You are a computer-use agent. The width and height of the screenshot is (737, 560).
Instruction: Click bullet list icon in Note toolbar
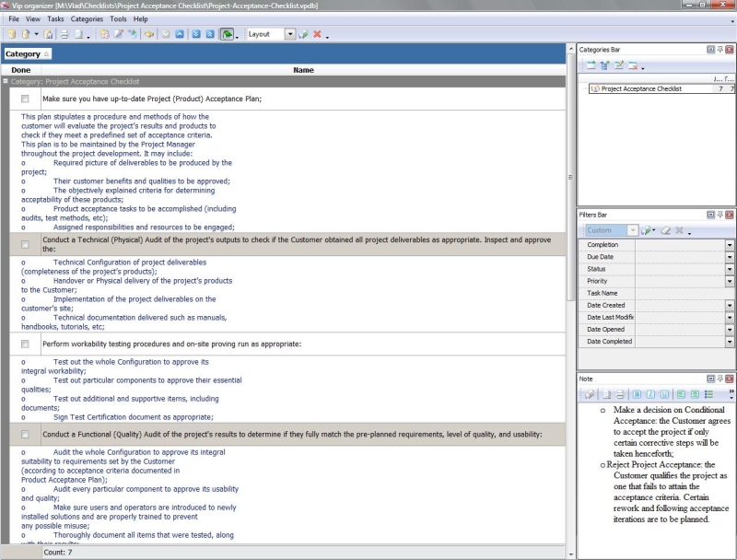(708, 394)
